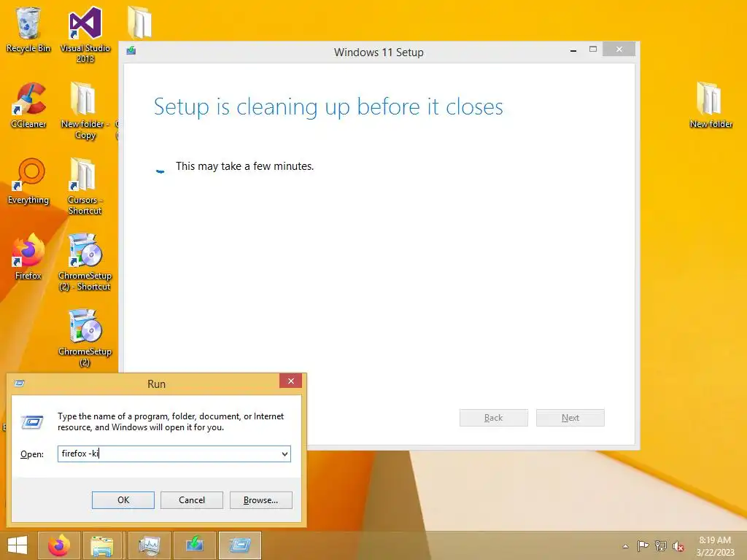Click the Run dialog title bar icon
747x560 pixels.
20,384
